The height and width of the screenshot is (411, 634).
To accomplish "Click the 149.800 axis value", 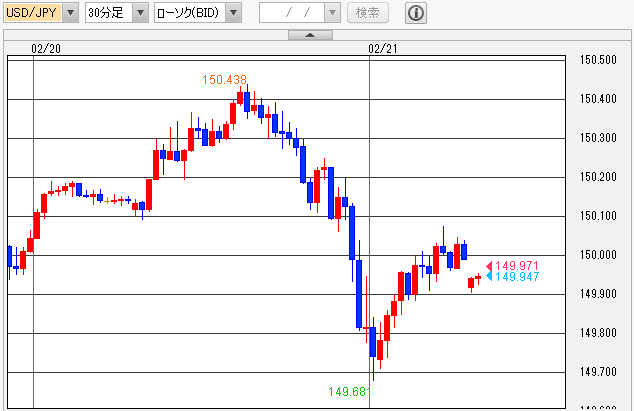I will [x=598, y=333].
